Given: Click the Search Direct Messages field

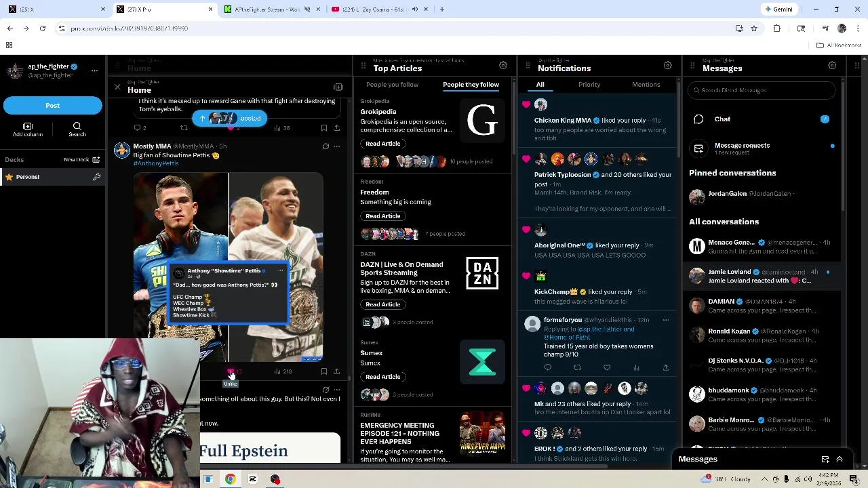Looking at the screenshot, I should (x=762, y=90).
